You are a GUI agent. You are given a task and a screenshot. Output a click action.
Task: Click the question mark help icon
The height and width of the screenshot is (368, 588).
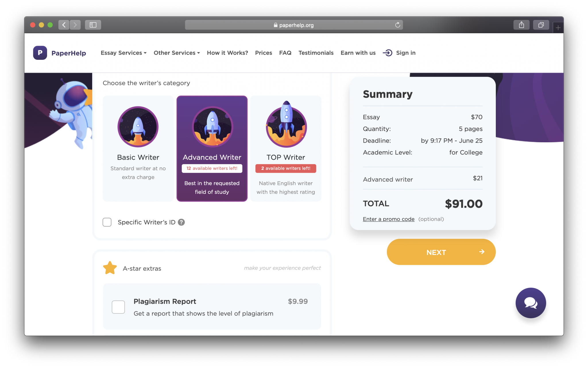point(181,222)
